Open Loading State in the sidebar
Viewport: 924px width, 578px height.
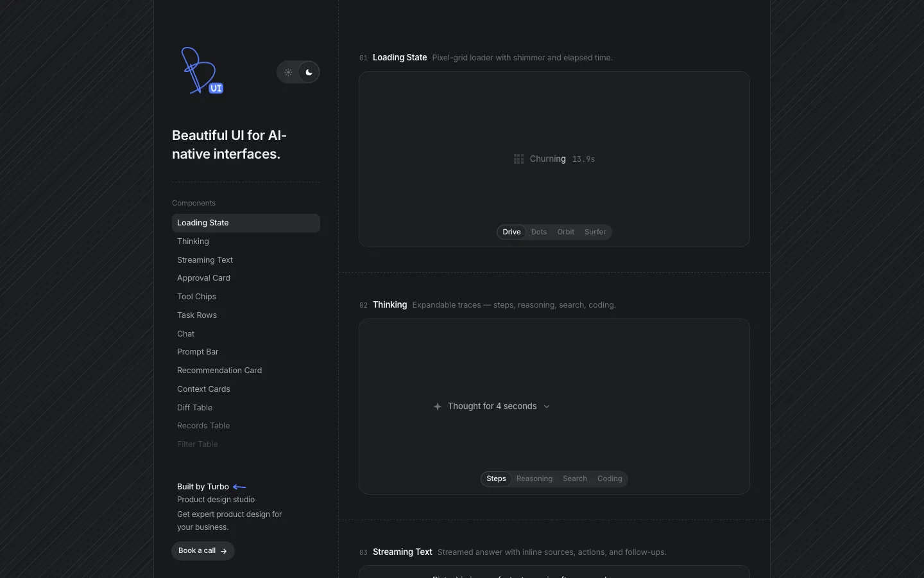point(246,223)
